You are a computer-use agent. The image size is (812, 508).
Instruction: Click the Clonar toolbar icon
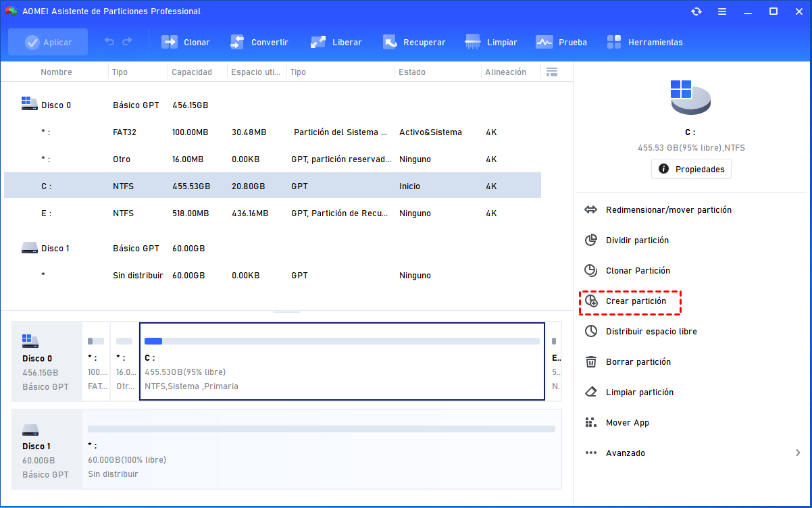[170, 42]
